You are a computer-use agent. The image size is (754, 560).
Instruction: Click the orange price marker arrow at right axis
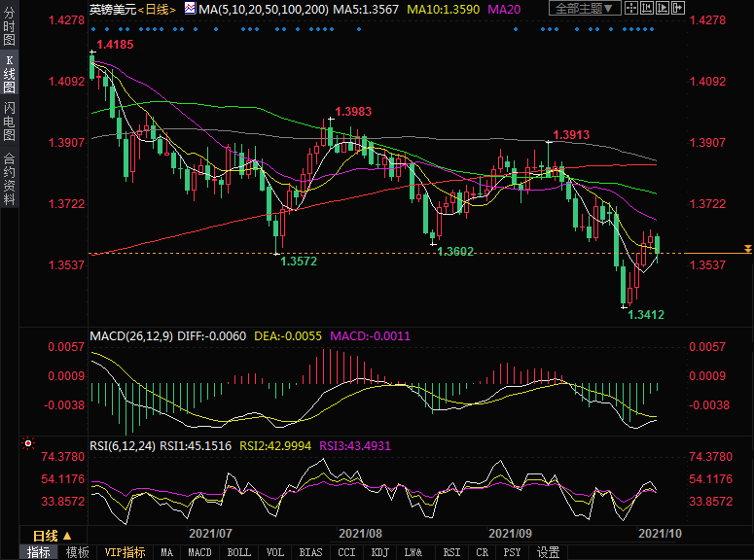[746, 250]
